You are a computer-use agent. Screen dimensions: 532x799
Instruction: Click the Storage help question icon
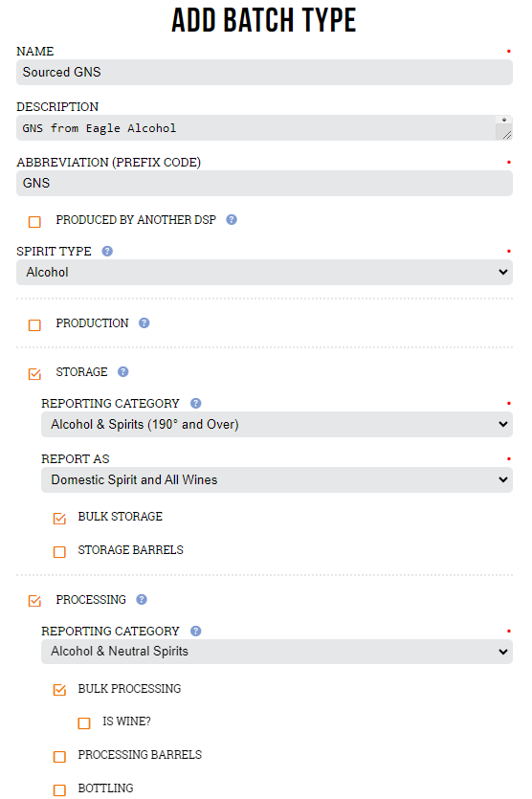122,372
